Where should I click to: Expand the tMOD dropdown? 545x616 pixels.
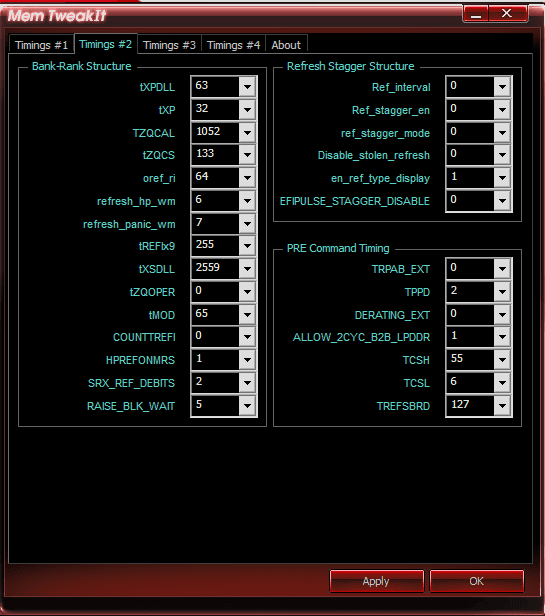coord(247,314)
